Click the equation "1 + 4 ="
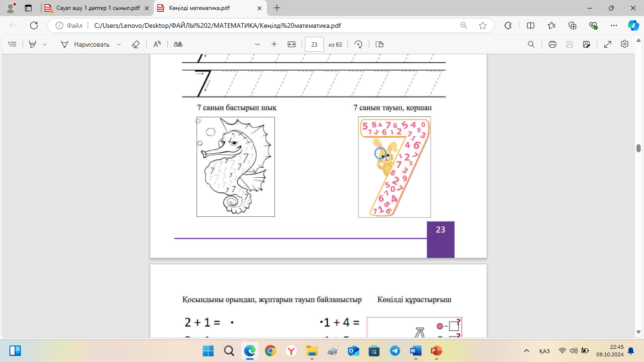The width and height of the screenshot is (644, 362). tap(341, 323)
